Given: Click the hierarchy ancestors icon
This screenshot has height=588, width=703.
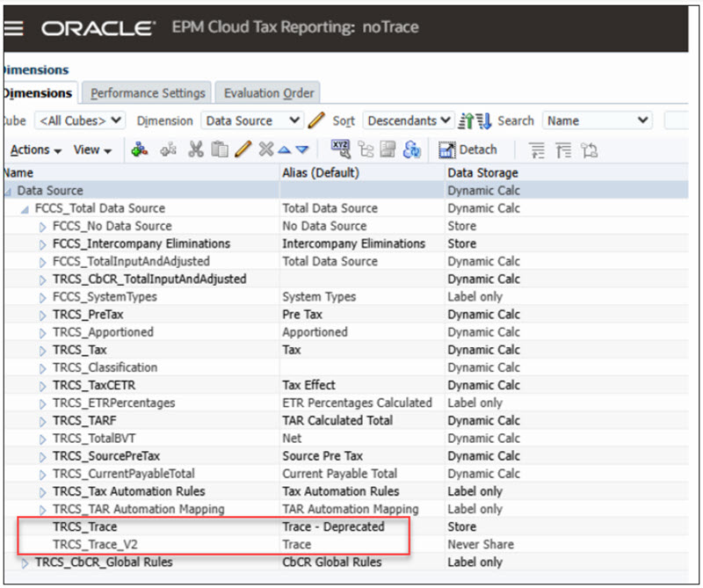Looking at the screenshot, I should (366, 149).
